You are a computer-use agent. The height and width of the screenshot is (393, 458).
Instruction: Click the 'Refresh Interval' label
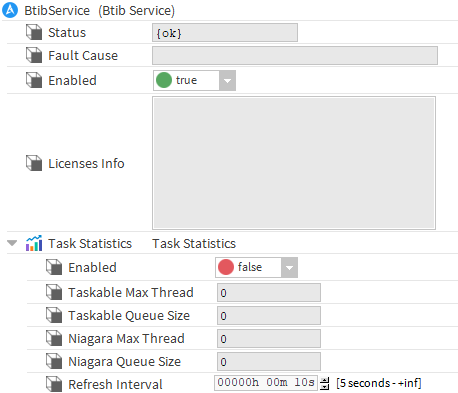[115, 384]
